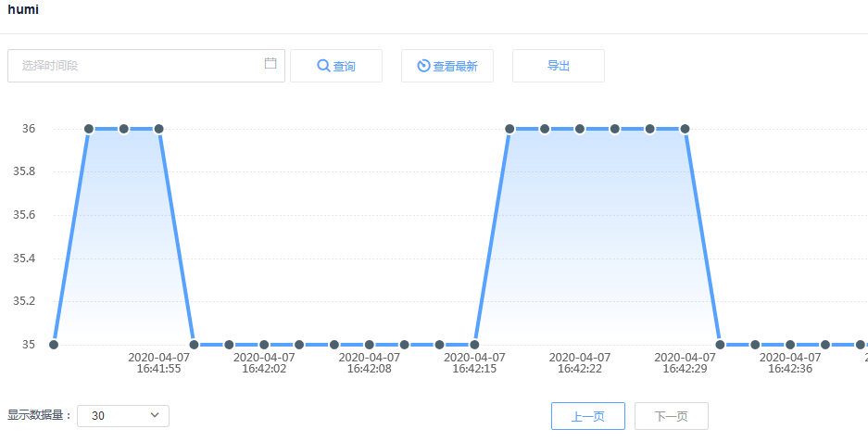Image resolution: width=868 pixels, height=442 pixels.
Task: Click the last value-36 point before 16:42:29 drop
Action: click(x=686, y=129)
